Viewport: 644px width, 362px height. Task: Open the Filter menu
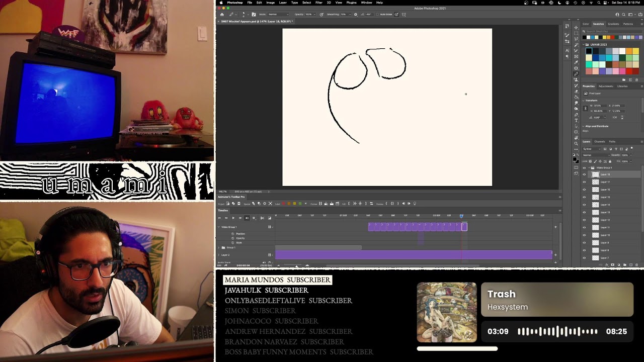tap(319, 3)
